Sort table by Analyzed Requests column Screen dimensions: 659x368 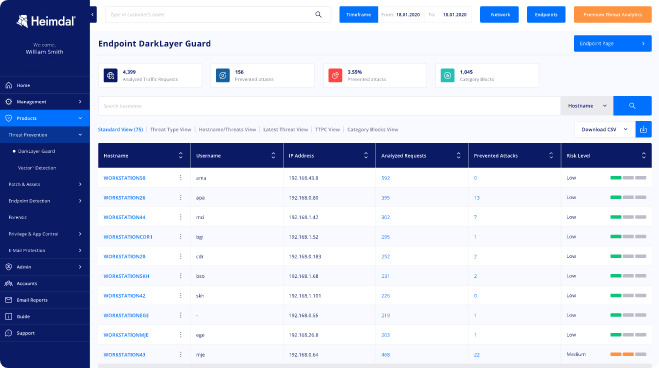click(459, 155)
